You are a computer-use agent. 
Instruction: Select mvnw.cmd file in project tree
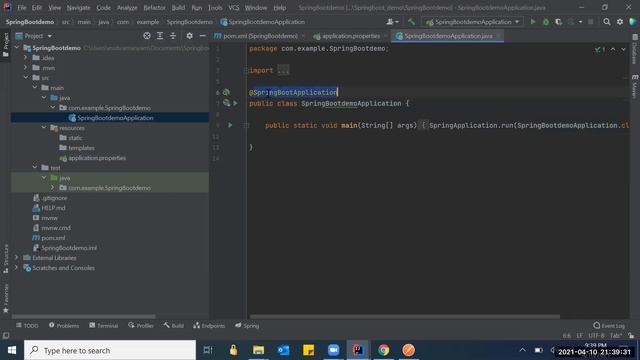pyautogui.click(x=52, y=228)
